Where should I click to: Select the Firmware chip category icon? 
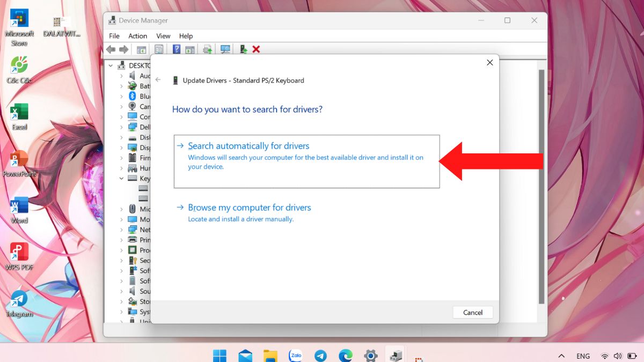pos(133,158)
